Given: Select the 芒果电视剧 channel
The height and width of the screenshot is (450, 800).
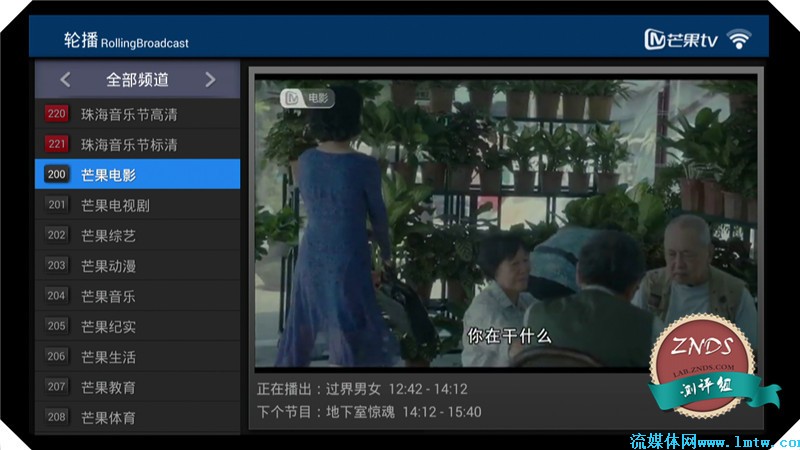Looking at the screenshot, I should pyautogui.click(x=115, y=205).
